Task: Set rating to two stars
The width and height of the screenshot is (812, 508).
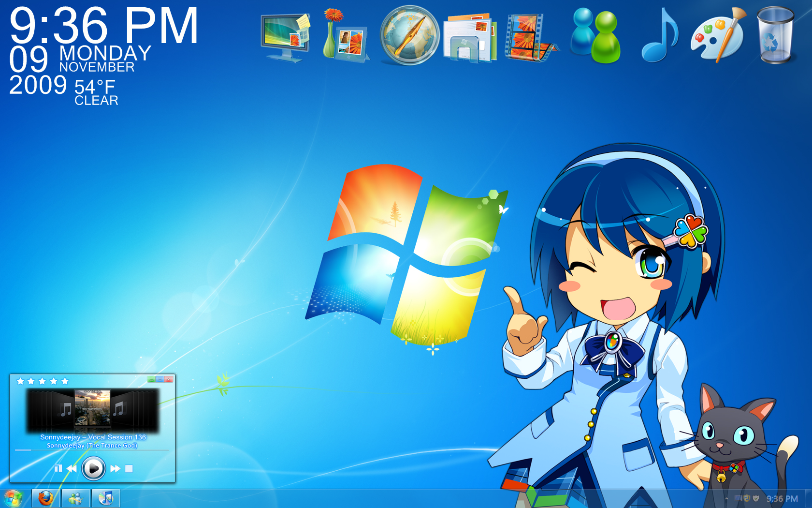Action: point(31,381)
